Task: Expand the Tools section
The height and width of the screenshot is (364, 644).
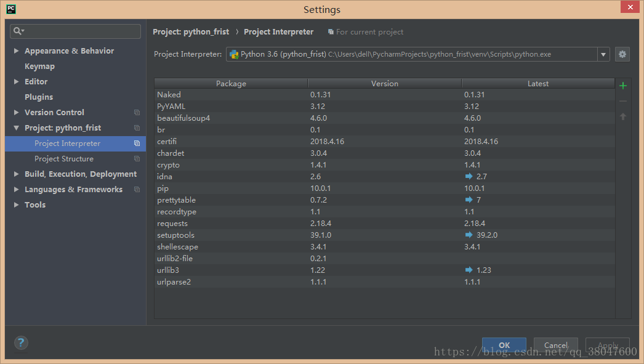Action: click(17, 204)
